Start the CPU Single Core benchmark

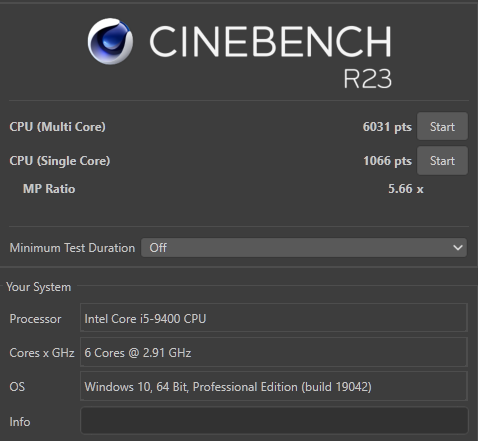pos(442,161)
